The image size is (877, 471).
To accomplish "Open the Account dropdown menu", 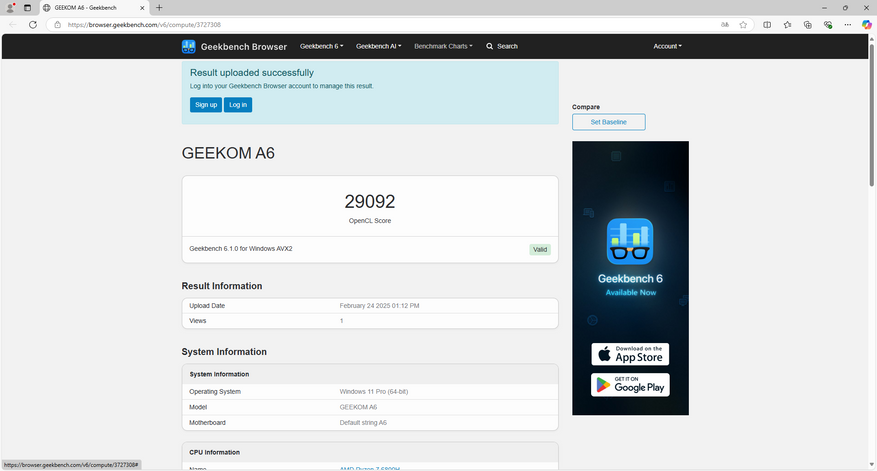I will (667, 46).
